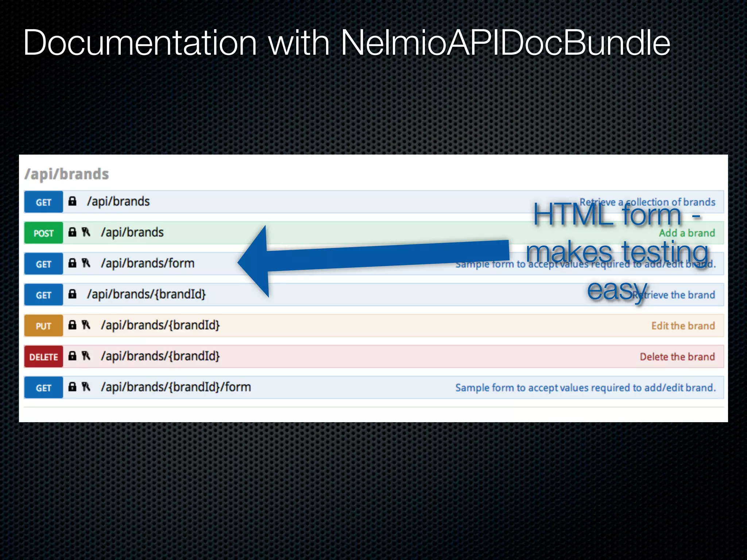Click lock icon on /api/brands/form row

[x=73, y=263]
